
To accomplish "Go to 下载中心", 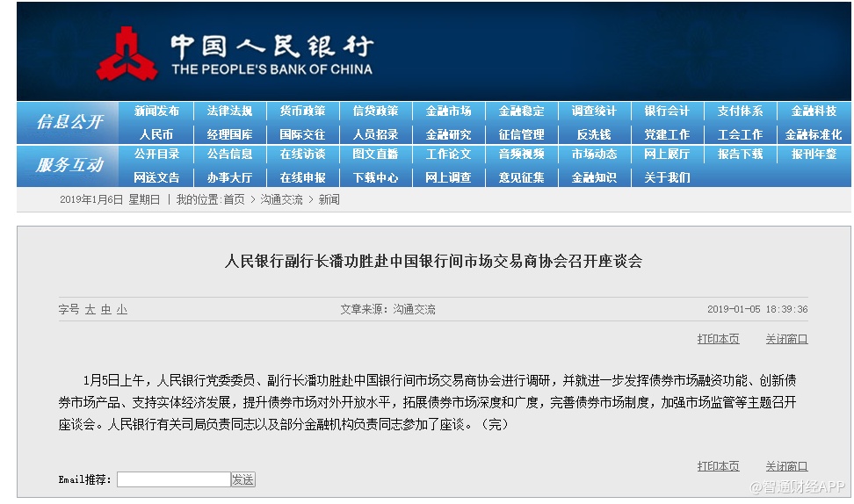I will (375, 177).
